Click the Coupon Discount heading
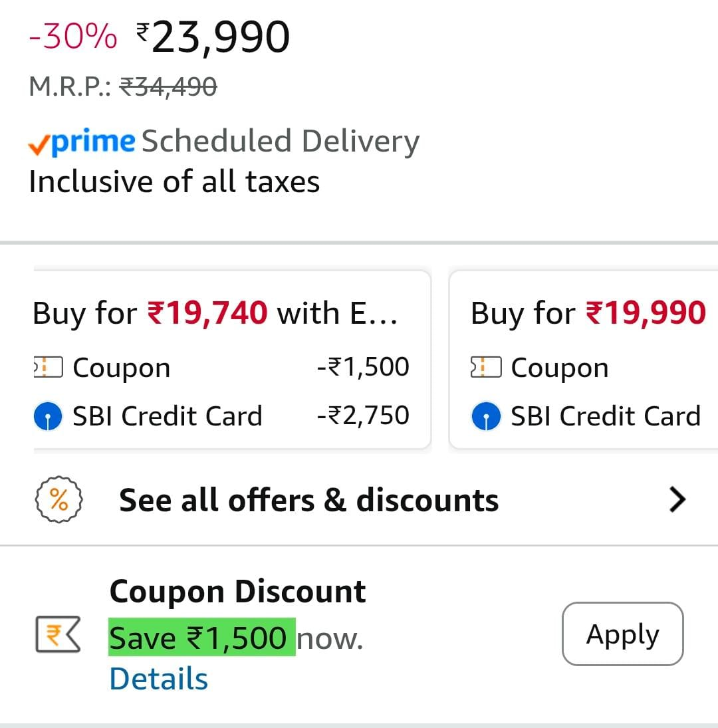Screen dimensions: 718x728 pos(237,591)
